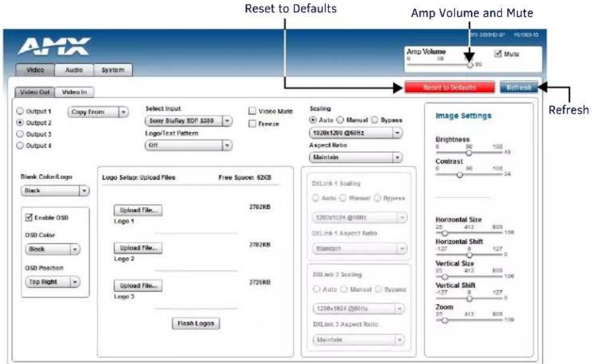Click the Brightness slider handle

[468, 152]
